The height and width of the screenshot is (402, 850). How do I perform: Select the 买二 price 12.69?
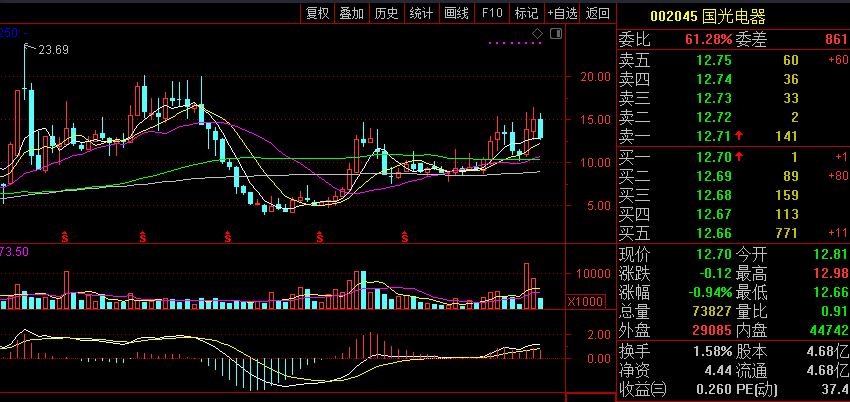[714, 176]
